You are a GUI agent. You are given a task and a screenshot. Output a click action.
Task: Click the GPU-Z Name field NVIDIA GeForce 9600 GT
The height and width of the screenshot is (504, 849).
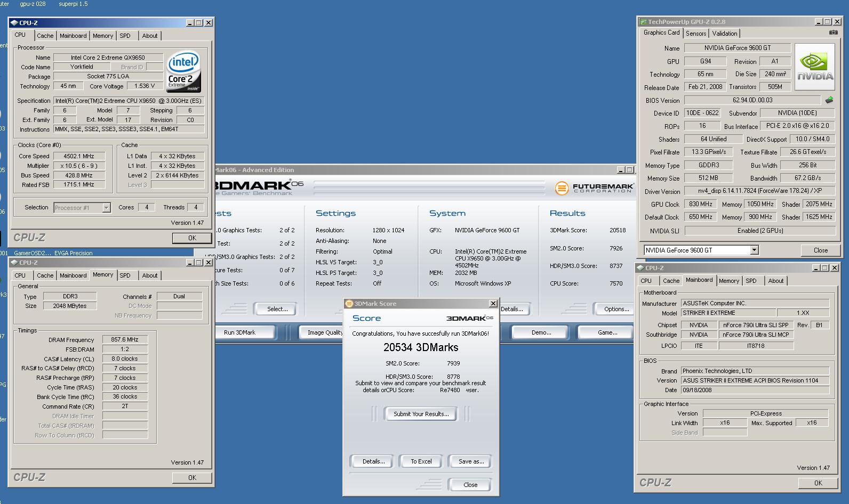tap(737, 48)
